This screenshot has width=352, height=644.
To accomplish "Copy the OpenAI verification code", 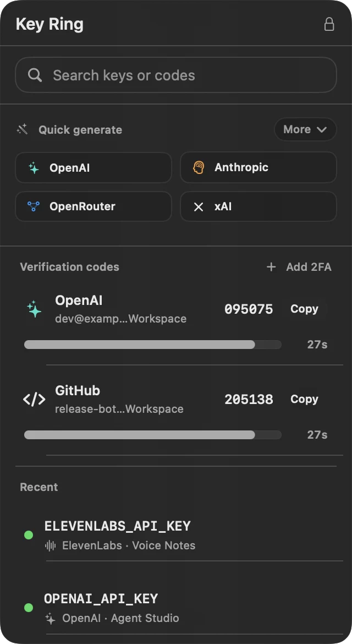I will tap(304, 309).
